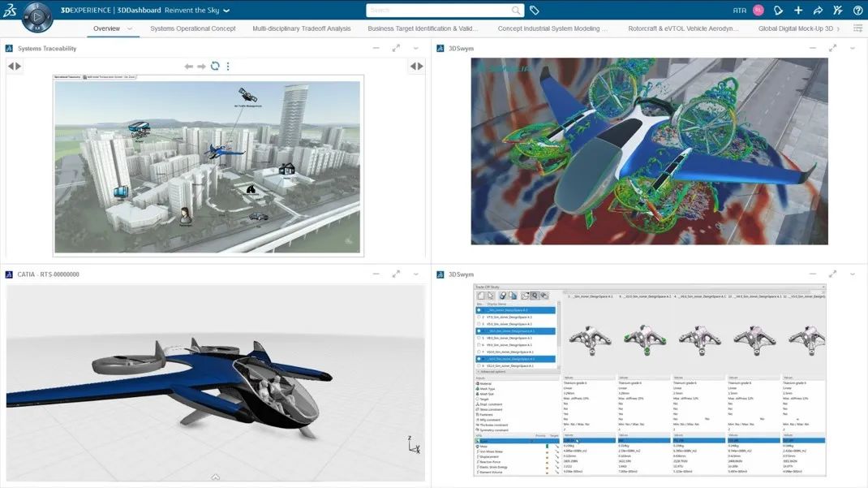
Task: Click the plus add icon in top bar
Action: click(x=798, y=11)
